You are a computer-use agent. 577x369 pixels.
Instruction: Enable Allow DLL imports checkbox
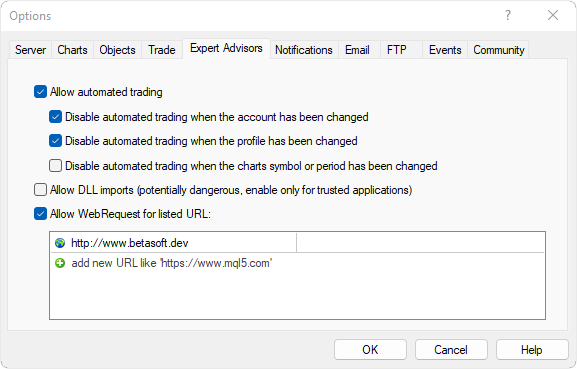40,190
